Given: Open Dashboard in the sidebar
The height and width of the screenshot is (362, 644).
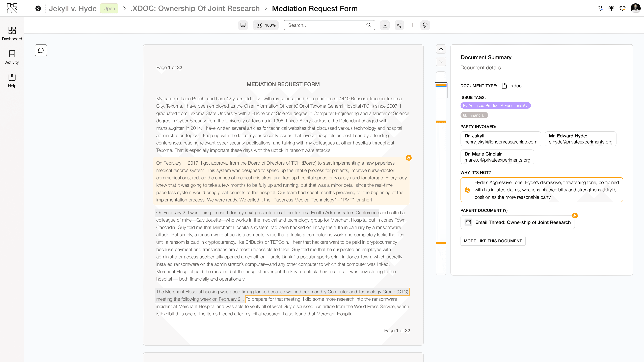Looking at the screenshot, I should tap(12, 34).
